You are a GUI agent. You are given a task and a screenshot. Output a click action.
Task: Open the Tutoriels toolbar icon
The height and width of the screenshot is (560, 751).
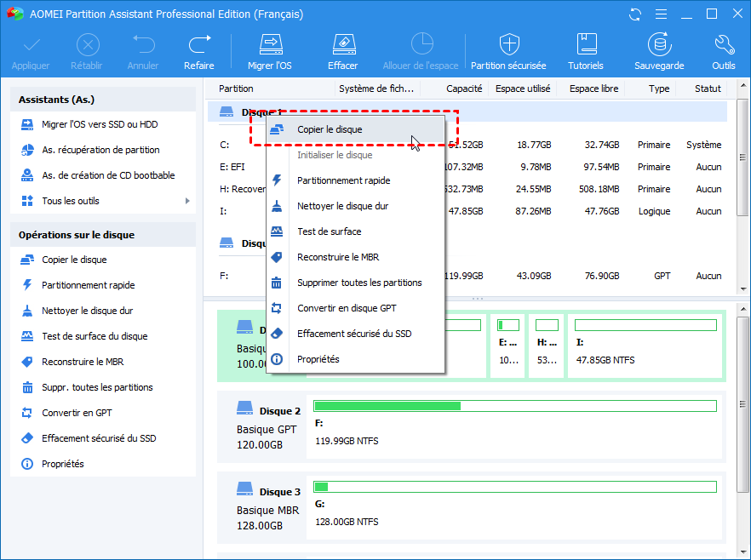586,44
